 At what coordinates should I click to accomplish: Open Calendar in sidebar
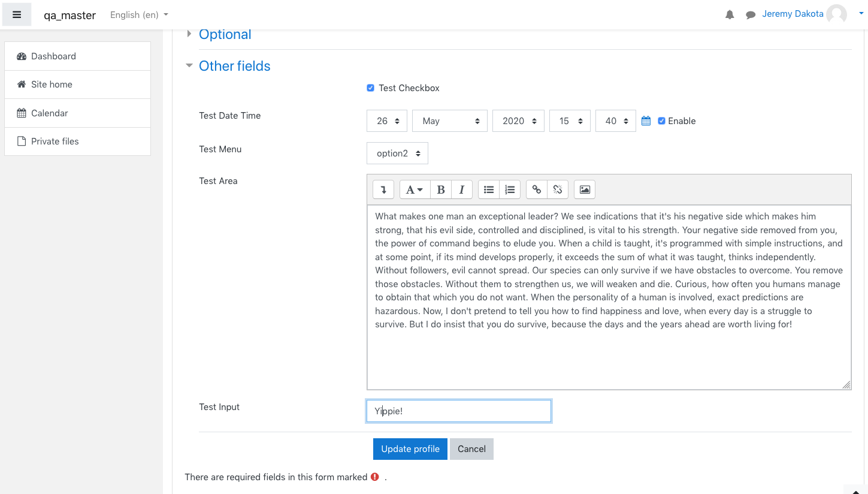(77, 113)
